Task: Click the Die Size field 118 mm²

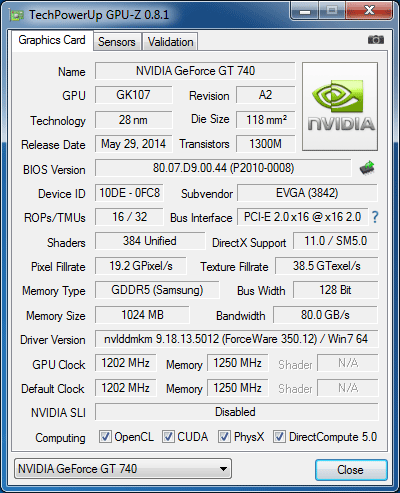Action: [x=266, y=120]
